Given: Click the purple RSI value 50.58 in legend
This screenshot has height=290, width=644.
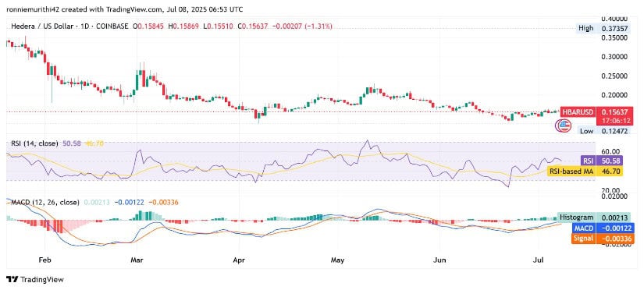Looking at the screenshot, I should [x=72, y=143].
